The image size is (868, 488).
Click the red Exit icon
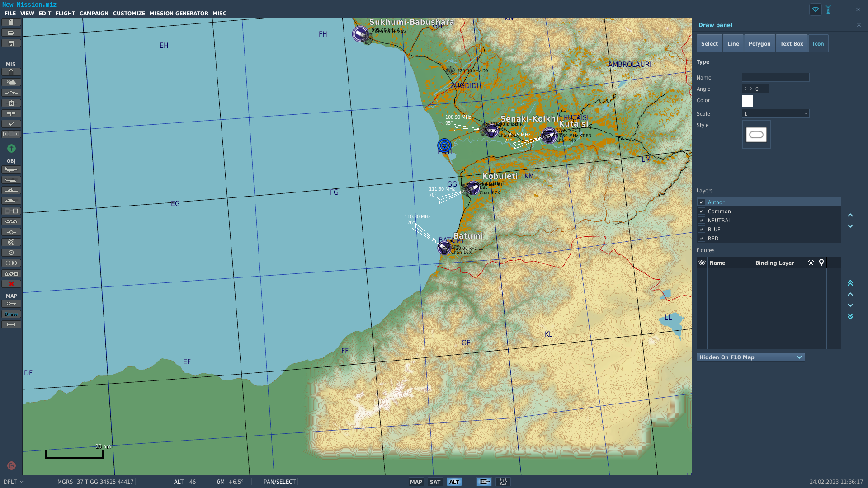tap(12, 465)
